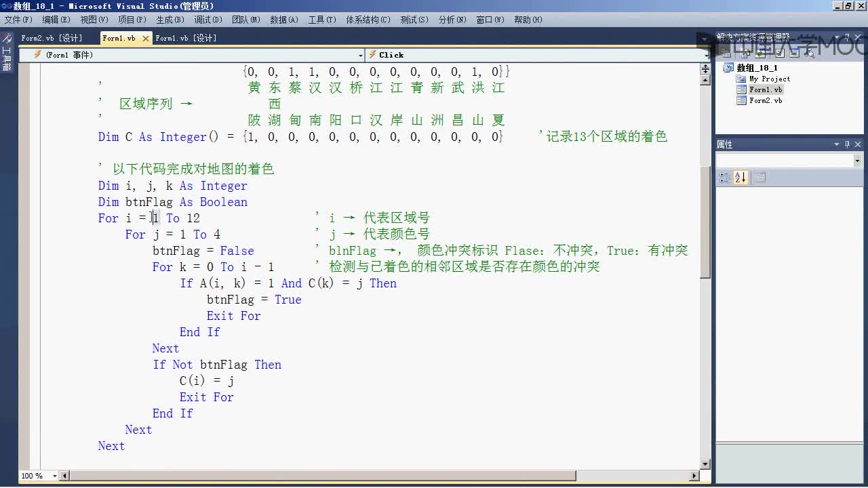
Task: Click the horizontal scrollbar right arrow
Action: (x=695, y=476)
